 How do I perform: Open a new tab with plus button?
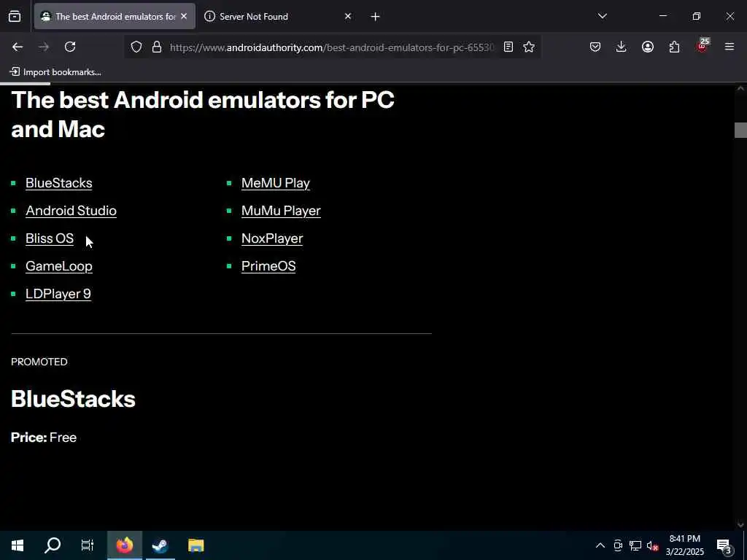(x=376, y=17)
